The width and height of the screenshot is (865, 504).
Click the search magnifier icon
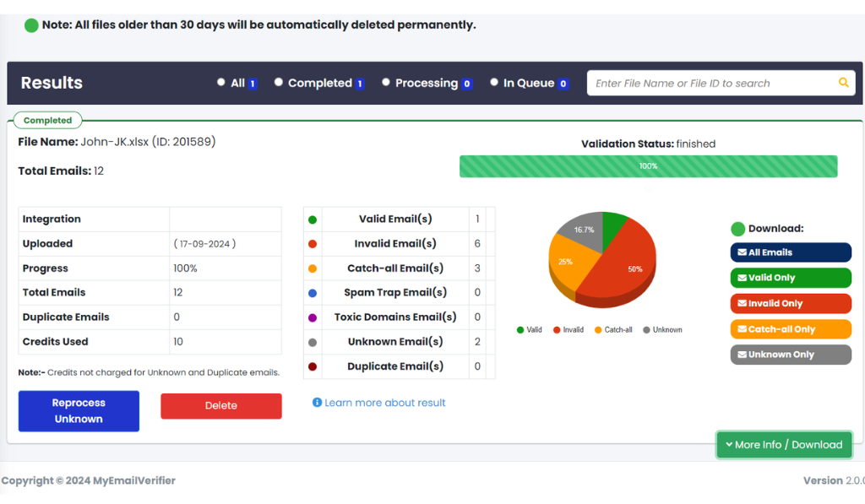coord(844,83)
